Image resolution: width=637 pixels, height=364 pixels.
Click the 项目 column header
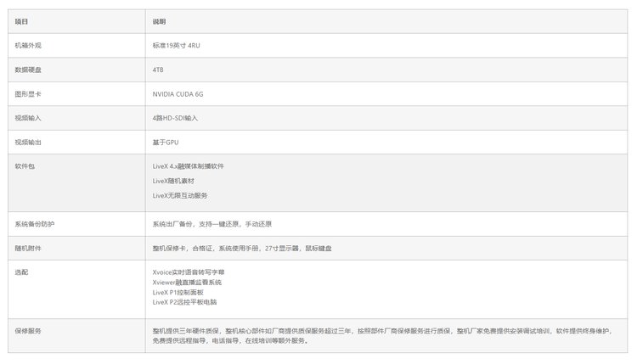21,20
